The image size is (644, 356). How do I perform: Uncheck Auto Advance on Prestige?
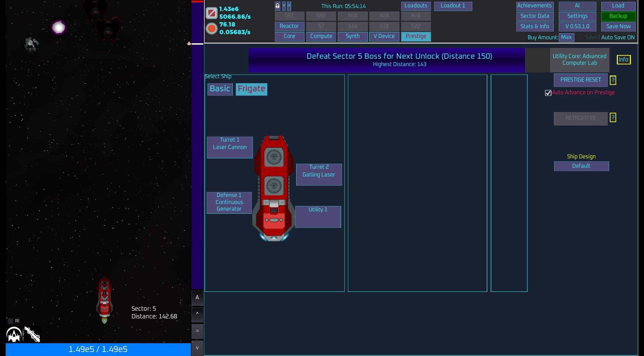coord(548,93)
